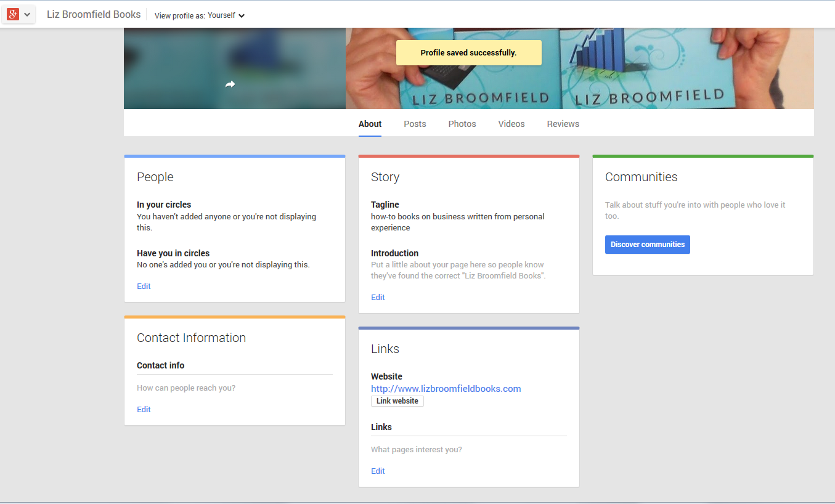Screen dimensions: 835x504
Task: Go to the Videos tab
Action: pos(511,124)
